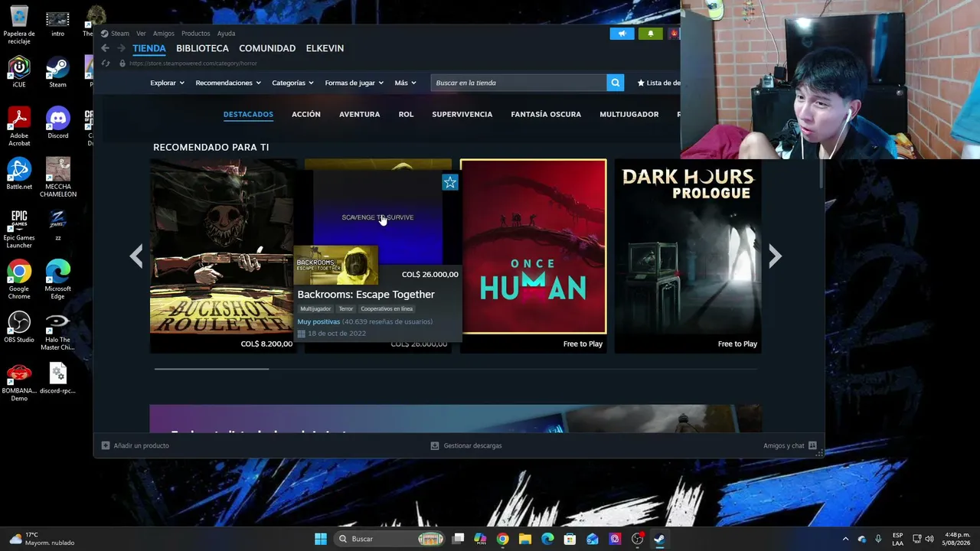Select the MULTIJUGADOR category tab

629,114
